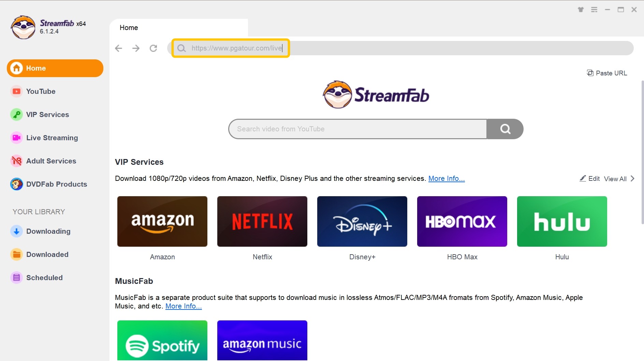644x361 pixels.
Task: Reload the page with refresh icon
Action: [153, 48]
